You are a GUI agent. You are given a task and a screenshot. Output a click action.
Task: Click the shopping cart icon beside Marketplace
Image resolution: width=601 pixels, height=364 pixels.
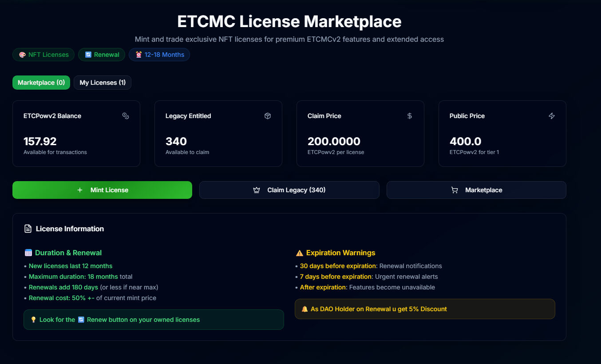point(454,190)
